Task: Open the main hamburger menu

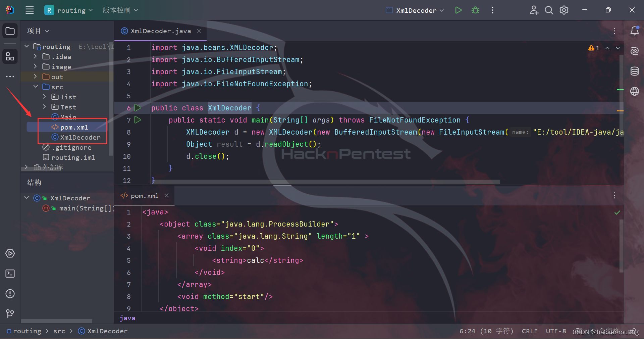Action: [x=30, y=10]
